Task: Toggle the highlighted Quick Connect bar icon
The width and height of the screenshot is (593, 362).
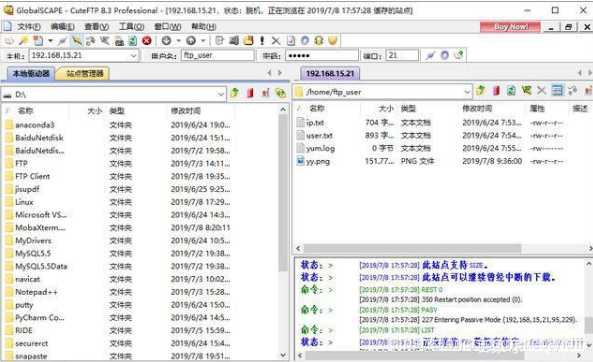Action: coord(77,40)
